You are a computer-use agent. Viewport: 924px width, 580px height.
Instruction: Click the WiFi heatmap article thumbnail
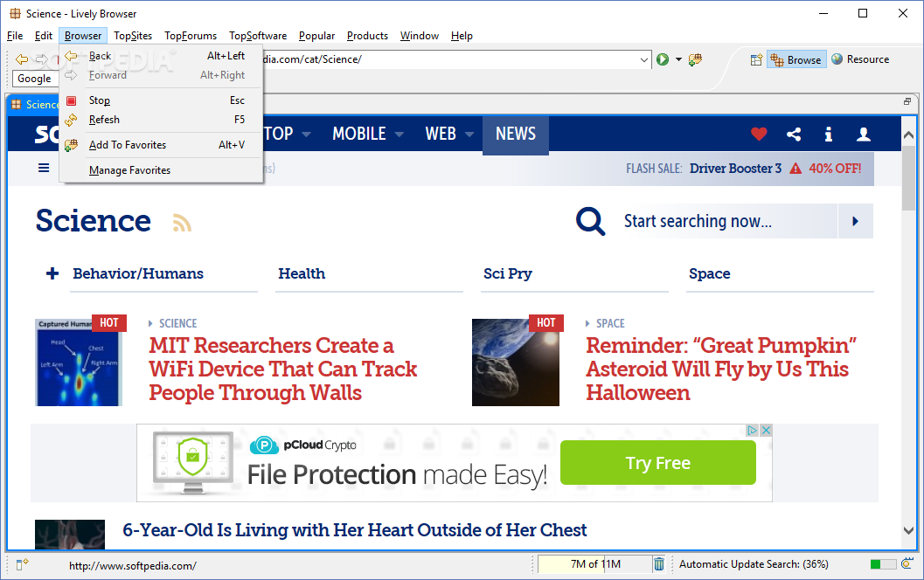[x=79, y=362]
